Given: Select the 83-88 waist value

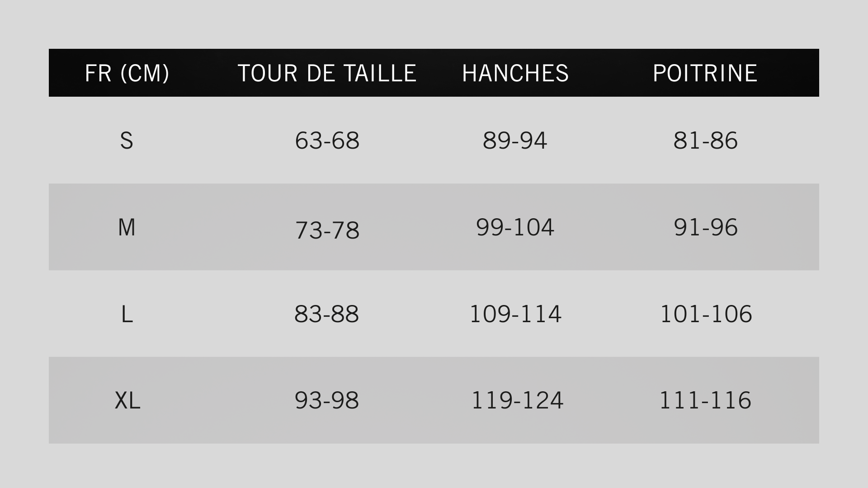Looking at the screenshot, I should (326, 314).
